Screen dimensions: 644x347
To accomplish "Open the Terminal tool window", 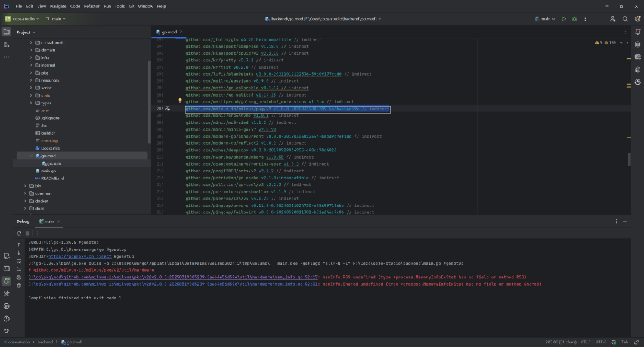I will pos(6,268).
